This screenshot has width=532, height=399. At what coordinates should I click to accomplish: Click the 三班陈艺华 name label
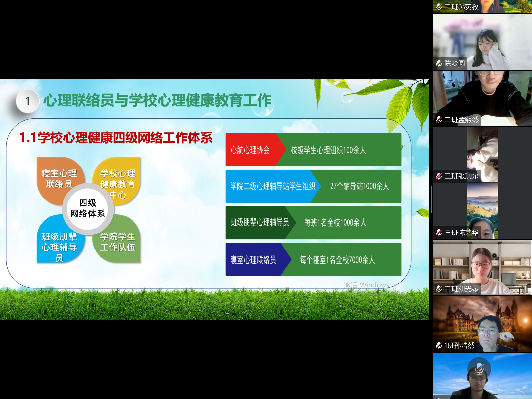(461, 233)
